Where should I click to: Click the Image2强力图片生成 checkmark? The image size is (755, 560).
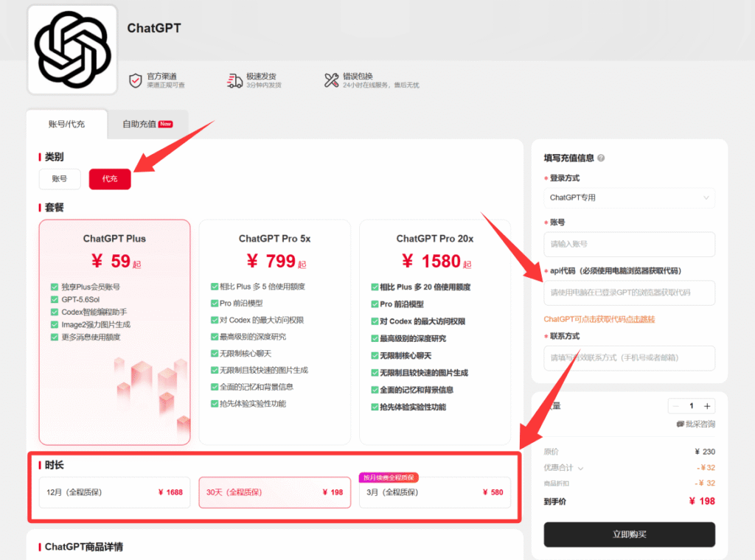point(55,325)
